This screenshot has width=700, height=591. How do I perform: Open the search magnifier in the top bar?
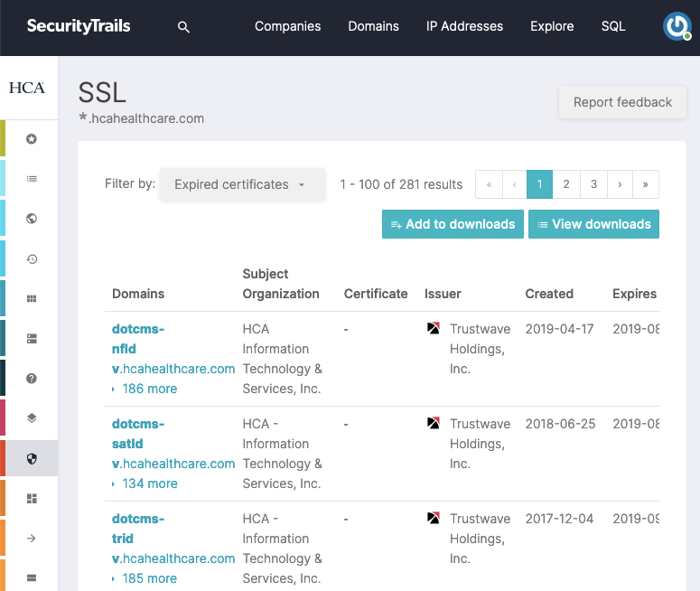coord(183,27)
